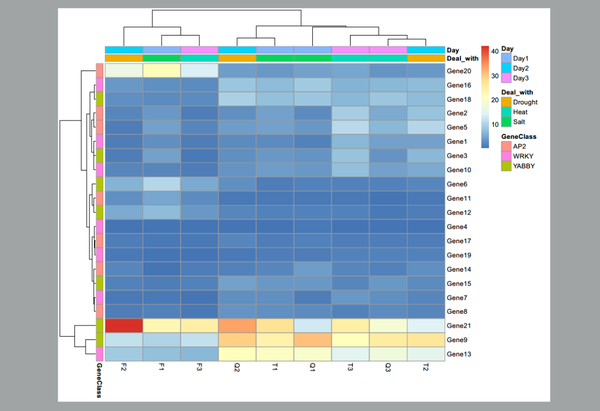Screen dimensions: 600x411
Task: Click the Day1 legend color swatch
Action: click(x=506, y=59)
